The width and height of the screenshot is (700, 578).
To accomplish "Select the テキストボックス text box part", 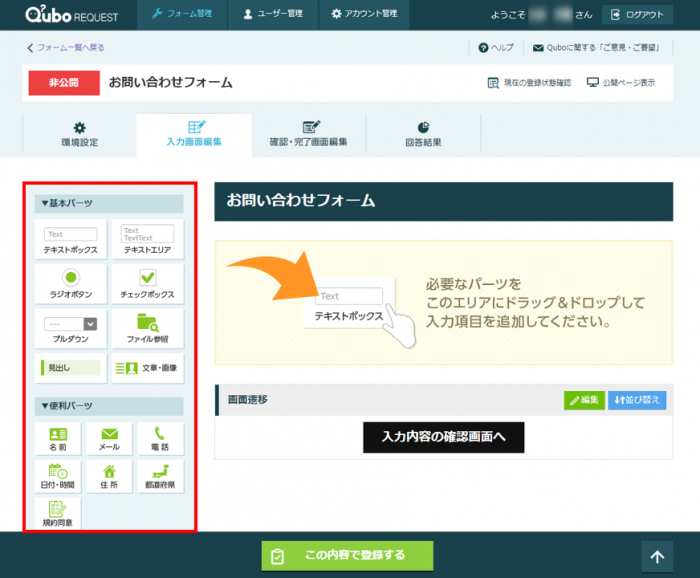I will (x=71, y=240).
